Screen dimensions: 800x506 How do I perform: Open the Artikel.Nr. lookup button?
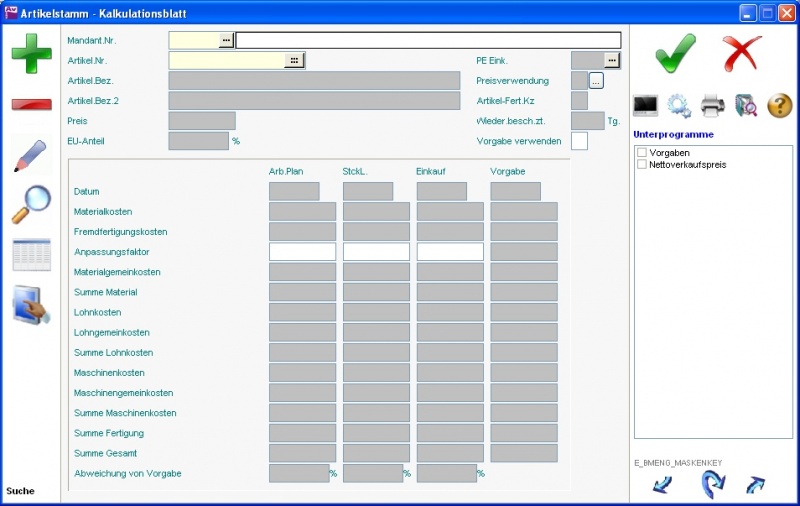pyautogui.click(x=294, y=60)
